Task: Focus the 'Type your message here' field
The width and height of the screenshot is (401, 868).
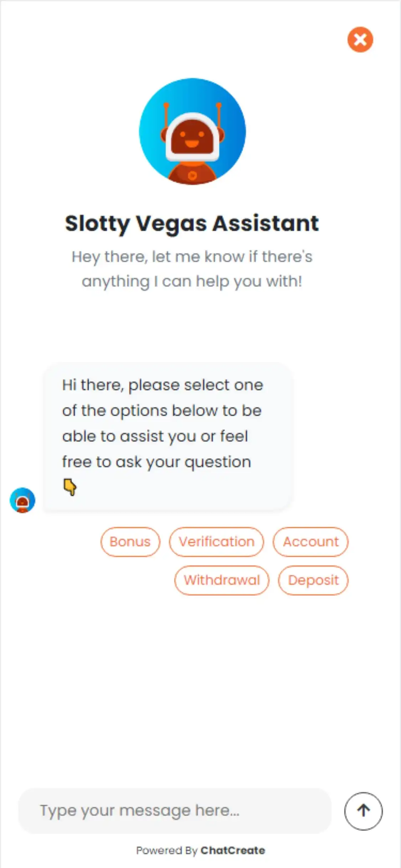Action: (175, 811)
